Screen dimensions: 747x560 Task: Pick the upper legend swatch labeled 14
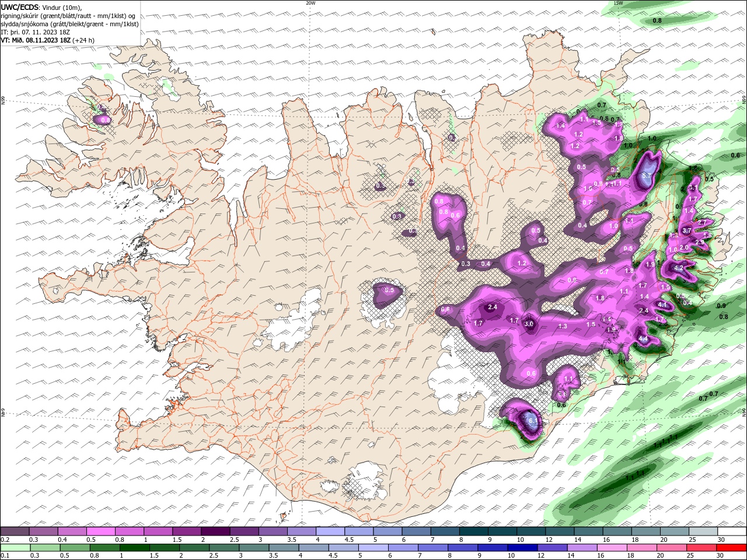coord(588,531)
